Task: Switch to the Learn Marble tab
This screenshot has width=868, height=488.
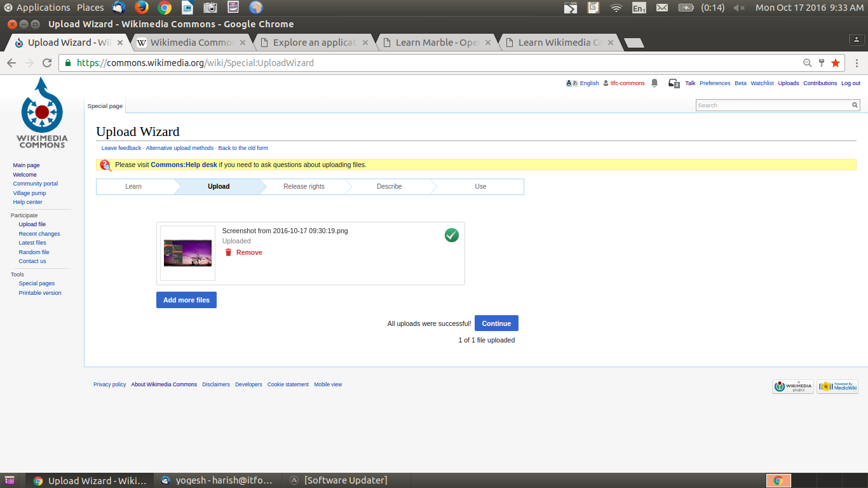Action: tap(437, 43)
